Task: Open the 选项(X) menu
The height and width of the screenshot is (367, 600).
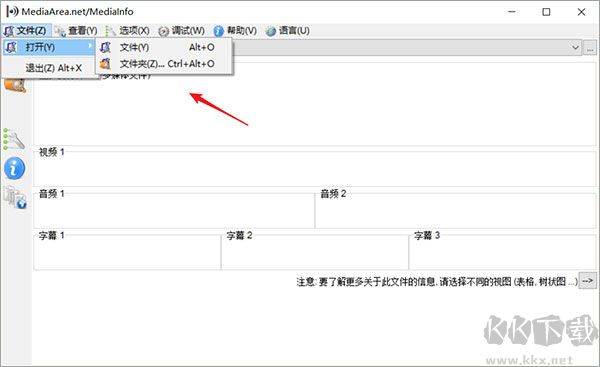Action: (127, 31)
